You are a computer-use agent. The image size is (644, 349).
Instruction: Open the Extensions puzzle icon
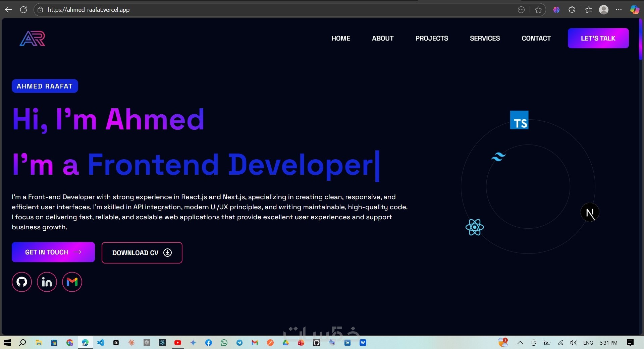[x=572, y=10]
